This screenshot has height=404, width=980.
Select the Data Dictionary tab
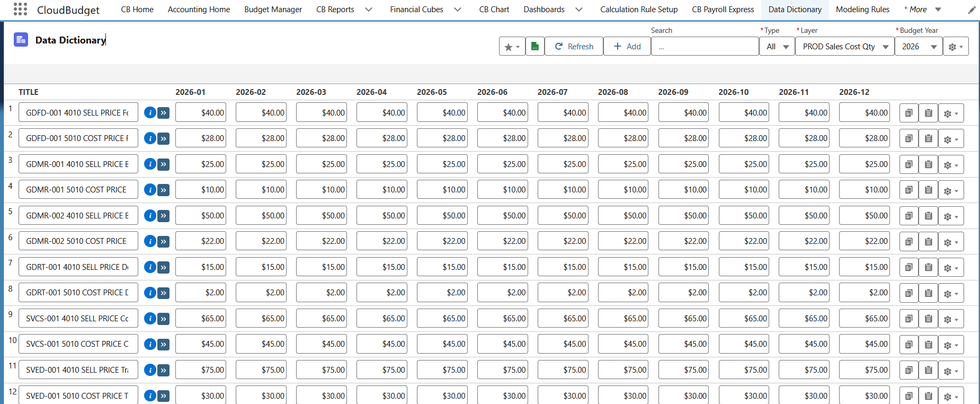pyautogui.click(x=795, y=10)
